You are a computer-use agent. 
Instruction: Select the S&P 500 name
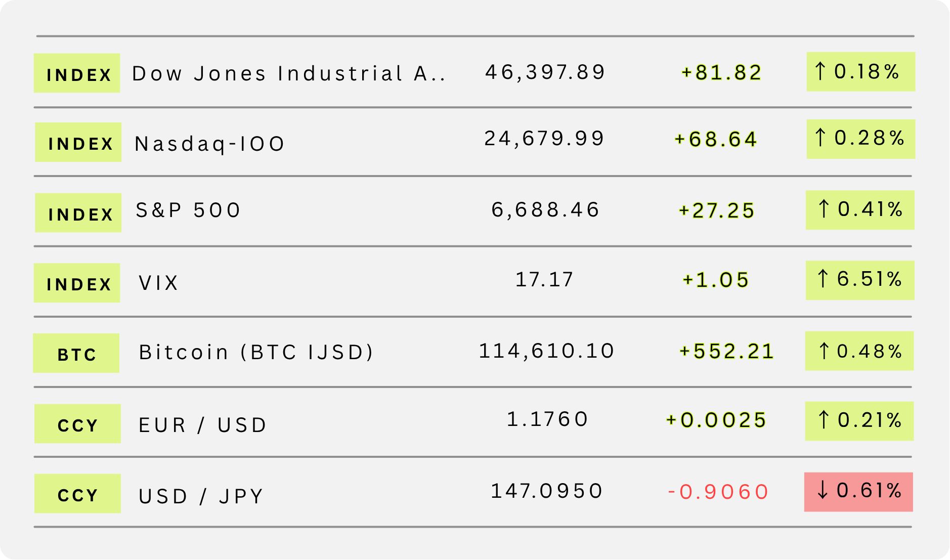tap(188, 210)
